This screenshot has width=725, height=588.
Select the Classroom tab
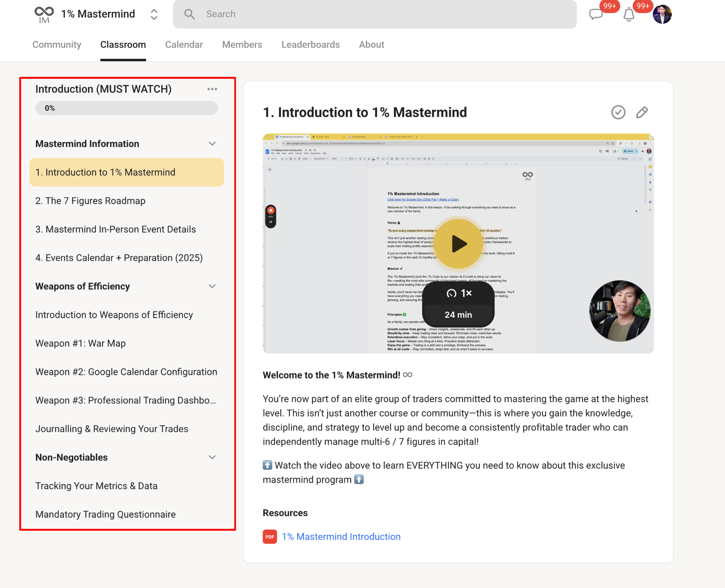coord(123,45)
